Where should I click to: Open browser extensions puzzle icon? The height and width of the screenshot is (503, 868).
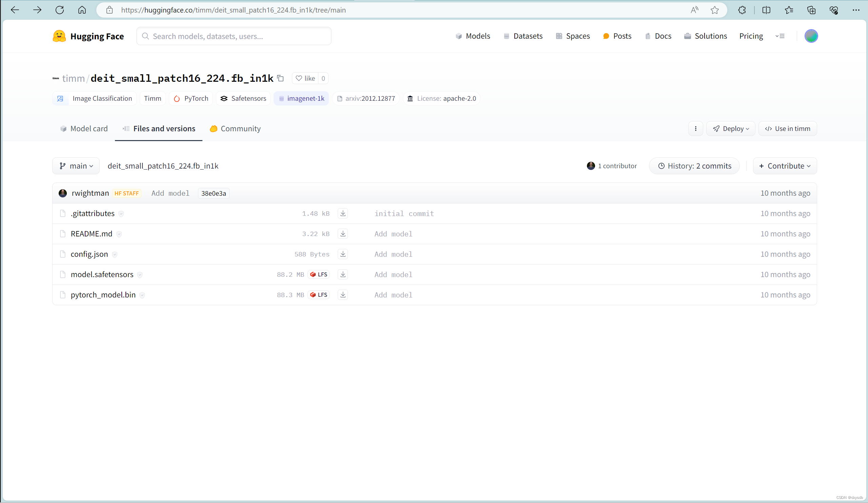point(742,10)
